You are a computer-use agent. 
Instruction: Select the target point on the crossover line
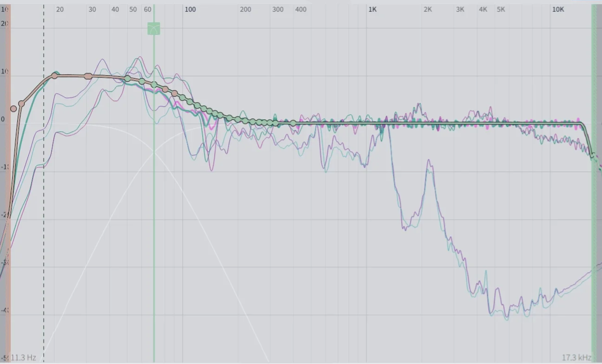point(154,84)
